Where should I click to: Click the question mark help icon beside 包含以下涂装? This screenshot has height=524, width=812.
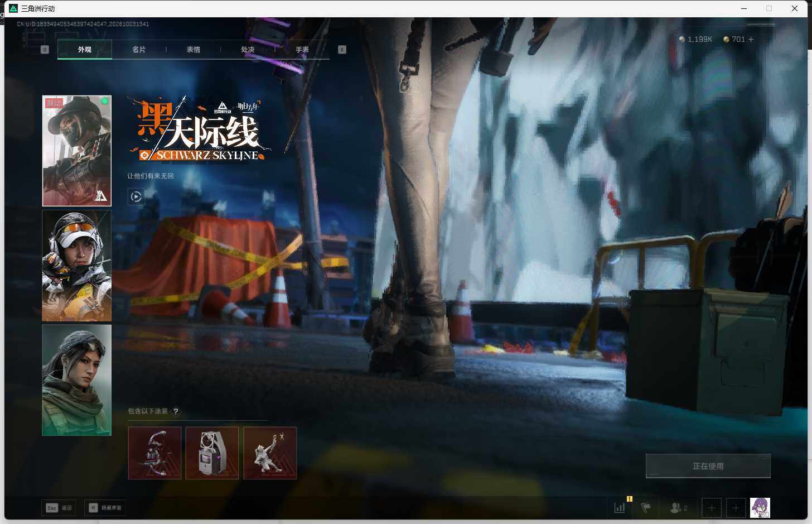[176, 411]
